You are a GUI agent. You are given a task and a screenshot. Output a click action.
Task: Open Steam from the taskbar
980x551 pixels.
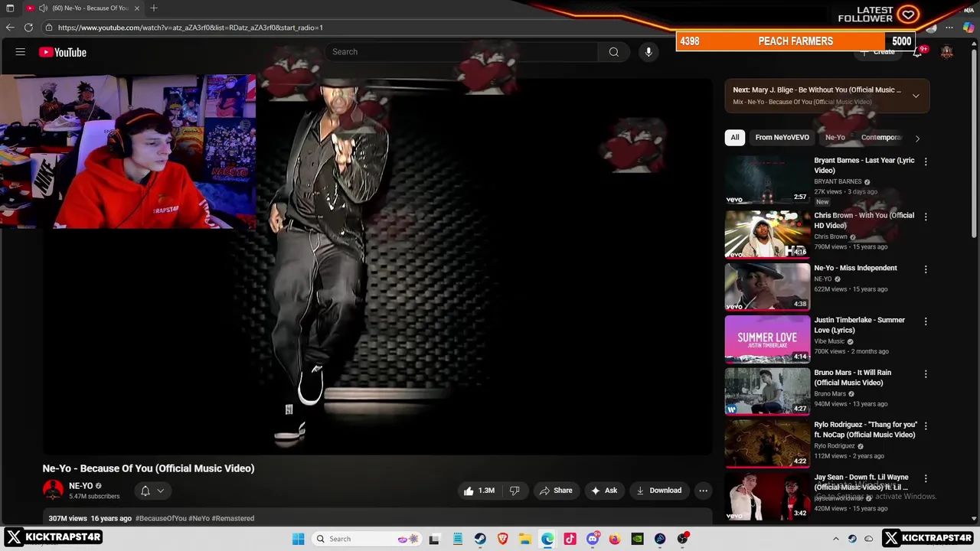480,539
